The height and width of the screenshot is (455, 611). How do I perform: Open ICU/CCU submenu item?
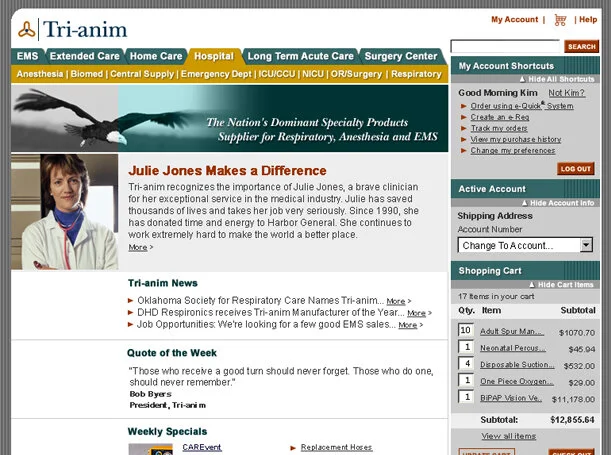(277, 74)
